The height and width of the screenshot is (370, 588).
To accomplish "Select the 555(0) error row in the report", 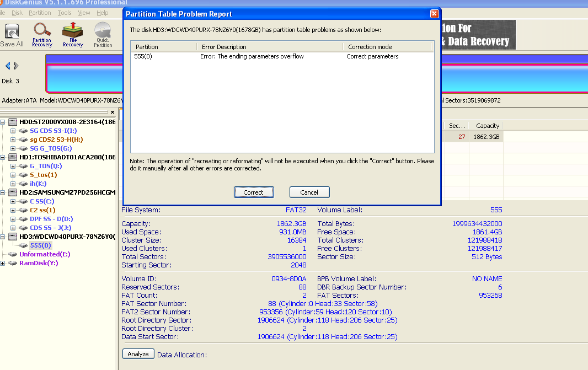I will [221, 56].
